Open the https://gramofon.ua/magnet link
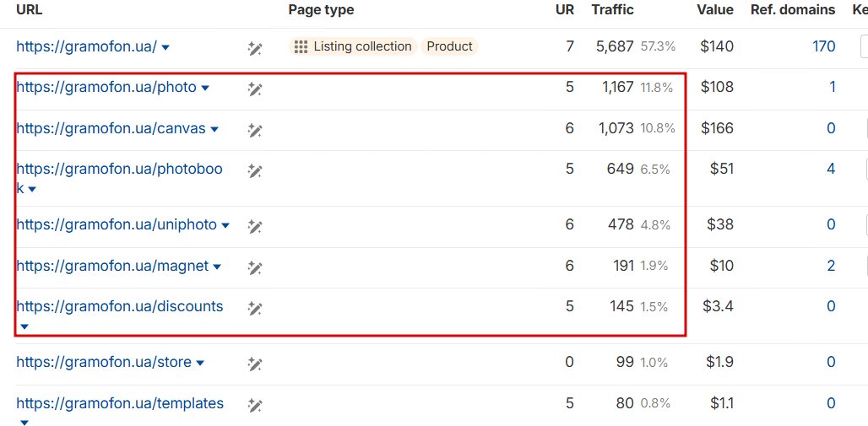The width and height of the screenshot is (868, 426). point(112,266)
